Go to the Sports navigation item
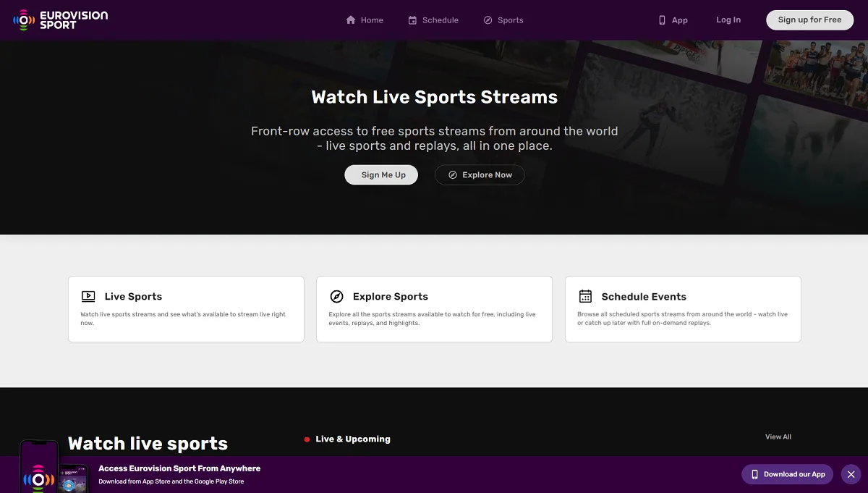This screenshot has height=493, width=868. tap(510, 20)
